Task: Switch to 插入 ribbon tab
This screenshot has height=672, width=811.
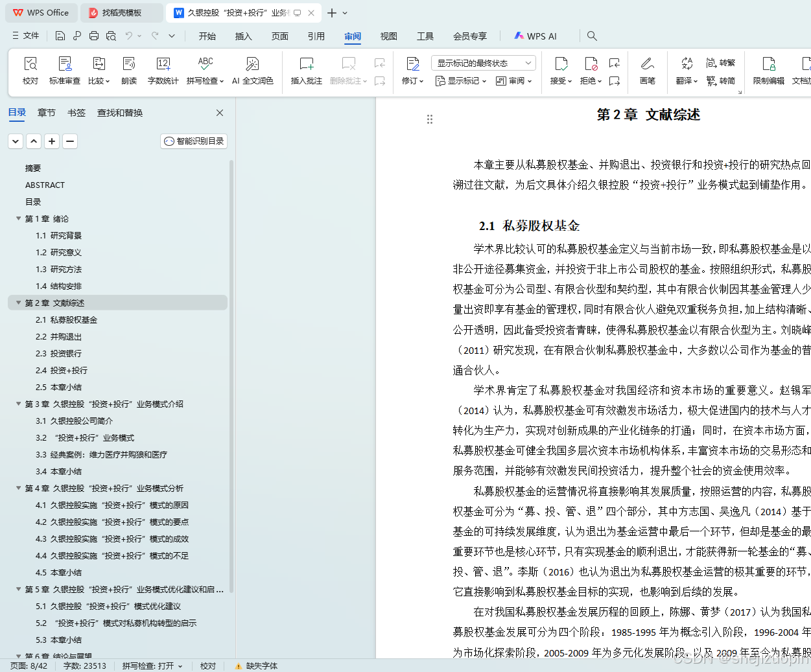Action: tap(244, 36)
